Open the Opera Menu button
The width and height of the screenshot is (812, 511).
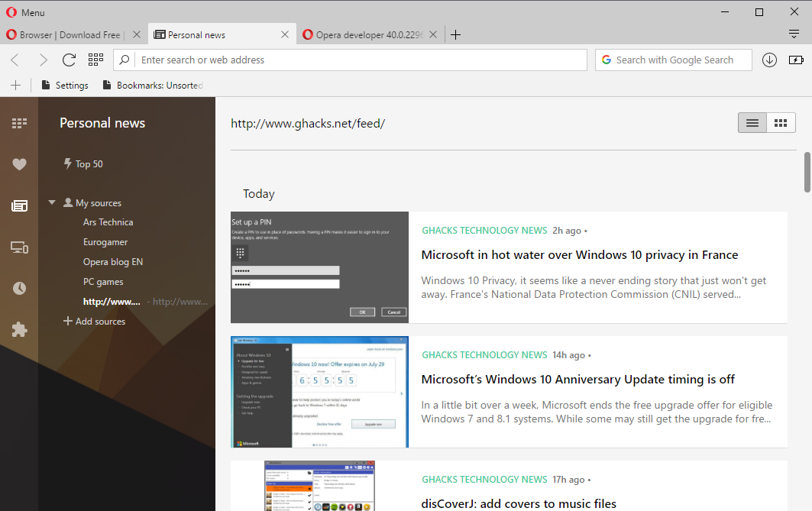tap(25, 12)
